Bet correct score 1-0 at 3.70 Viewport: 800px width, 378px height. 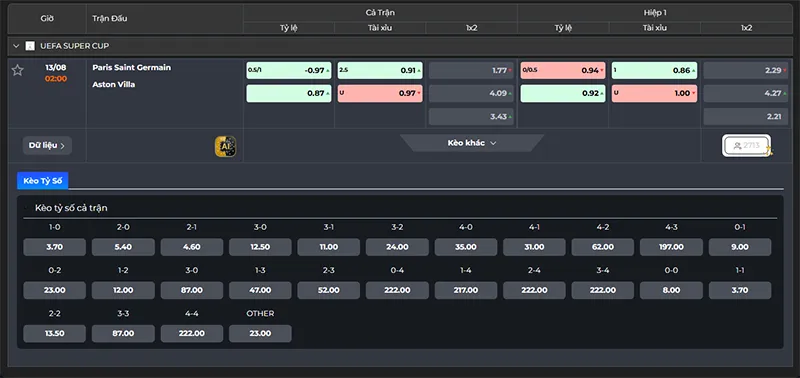click(x=55, y=247)
